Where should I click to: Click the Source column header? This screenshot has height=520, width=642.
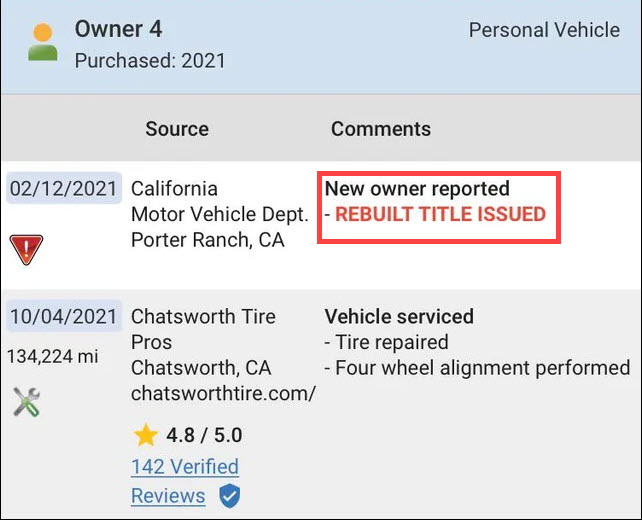pyautogui.click(x=177, y=129)
